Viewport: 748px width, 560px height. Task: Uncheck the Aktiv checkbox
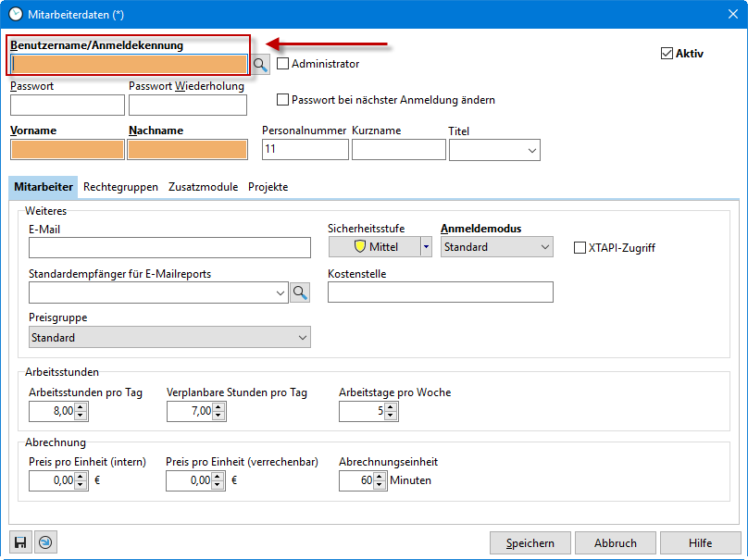(667, 54)
